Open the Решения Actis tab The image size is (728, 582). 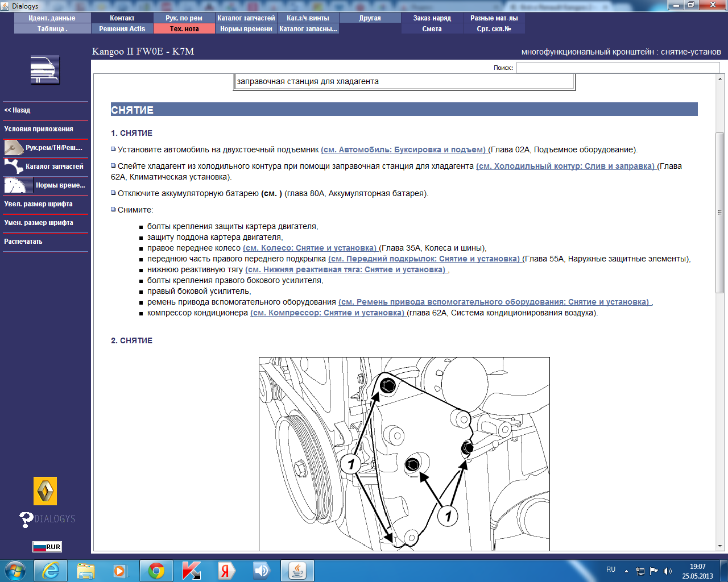(x=122, y=29)
